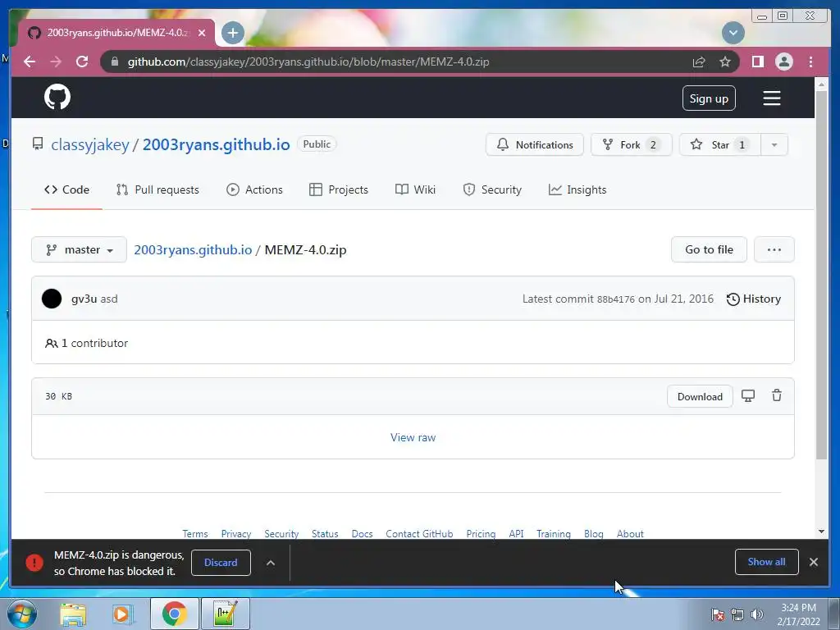The height and width of the screenshot is (630, 840).
Task: Close the MEMZ-4.0.zip tab
Action: click(x=202, y=33)
